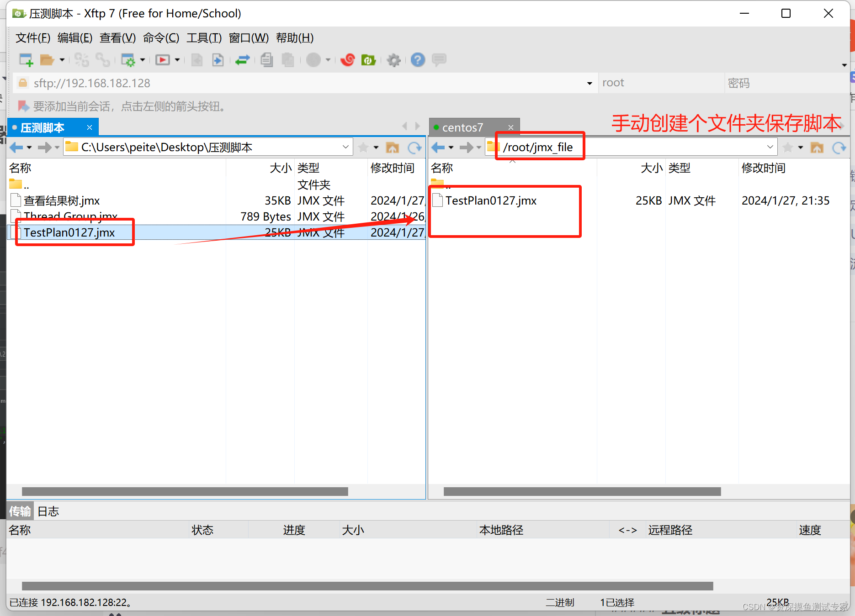
Task: Click the Open Session folder icon
Action: tap(47, 60)
